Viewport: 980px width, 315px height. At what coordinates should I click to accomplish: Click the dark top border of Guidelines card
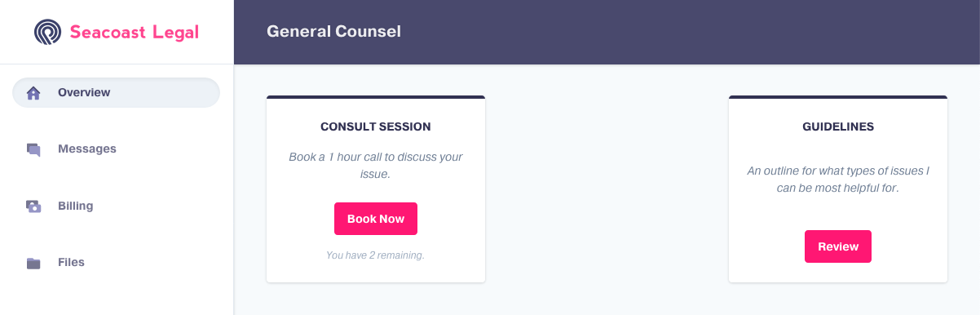click(x=838, y=97)
